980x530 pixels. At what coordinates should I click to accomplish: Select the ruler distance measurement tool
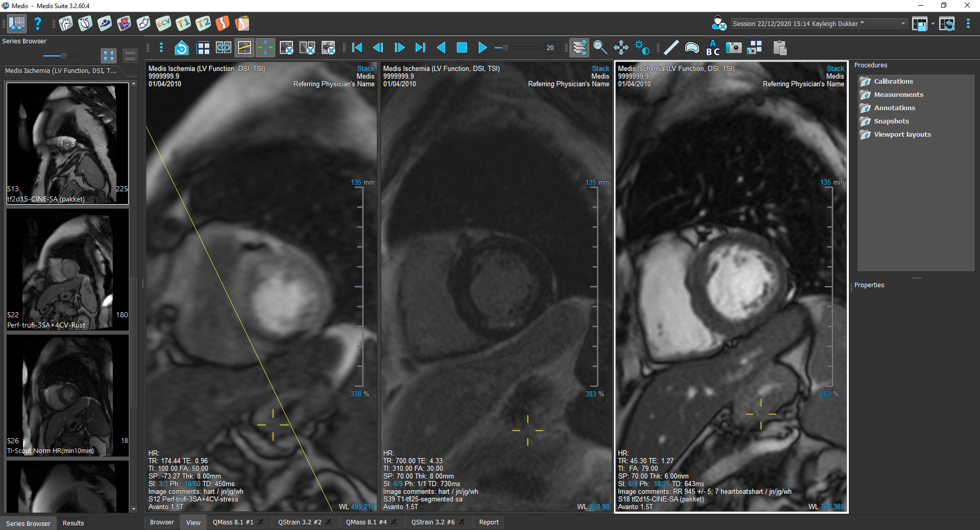[671, 48]
